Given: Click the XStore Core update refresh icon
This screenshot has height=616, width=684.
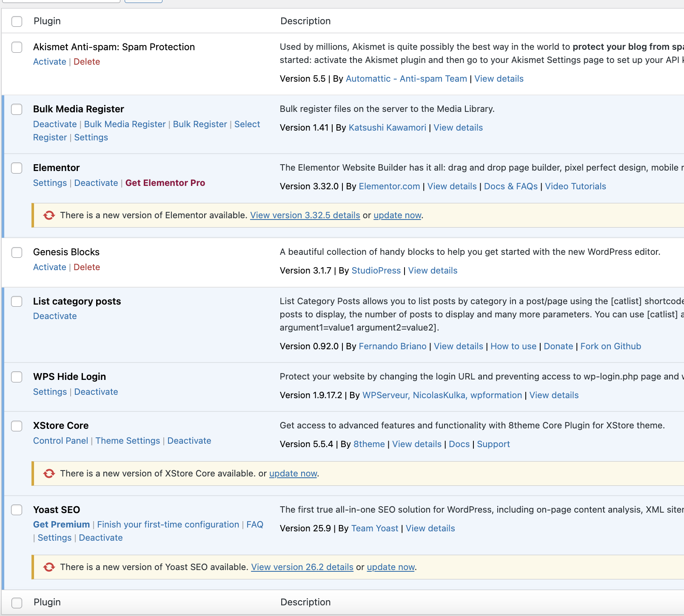Looking at the screenshot, I should (49, 473).
